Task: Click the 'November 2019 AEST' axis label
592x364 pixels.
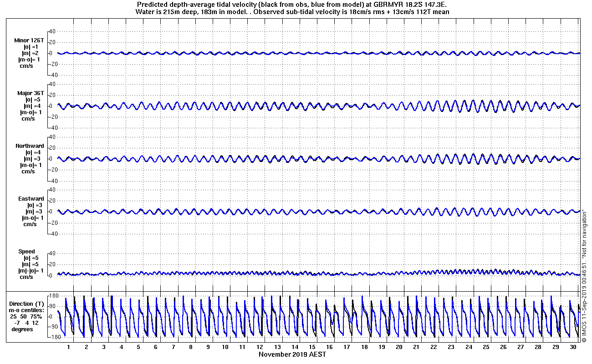Action: click(x=292, y=354)
